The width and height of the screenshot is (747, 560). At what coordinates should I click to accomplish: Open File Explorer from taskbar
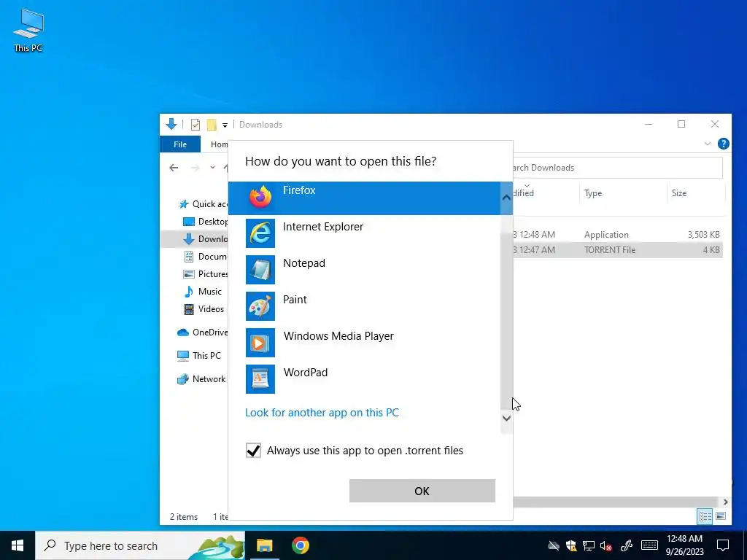pyautogui.click(x=264, y=545)
